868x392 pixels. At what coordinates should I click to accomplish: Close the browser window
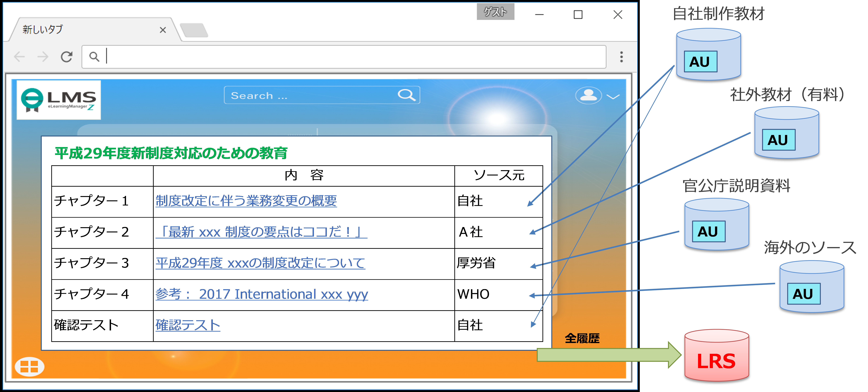coord(618,15)
